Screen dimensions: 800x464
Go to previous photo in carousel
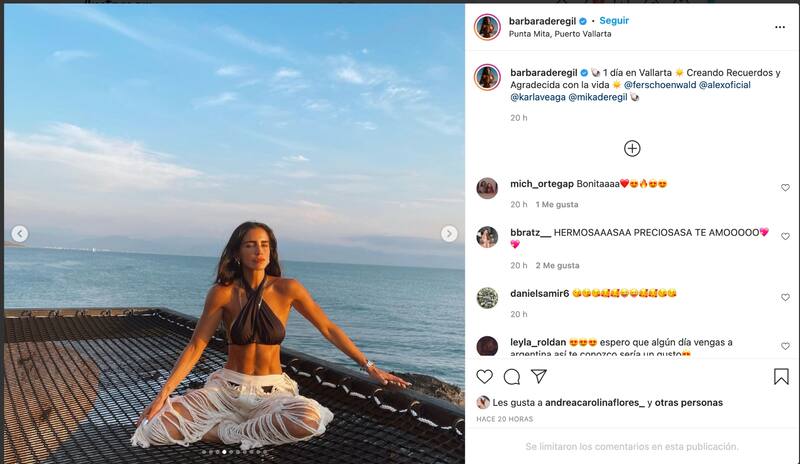click(19, 234)
